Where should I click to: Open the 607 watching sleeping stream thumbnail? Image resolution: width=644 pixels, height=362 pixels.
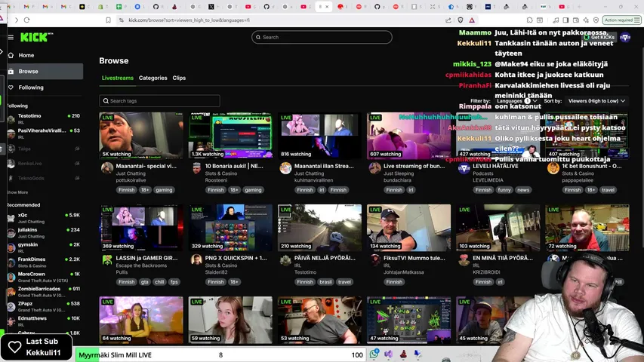point(408,136)
